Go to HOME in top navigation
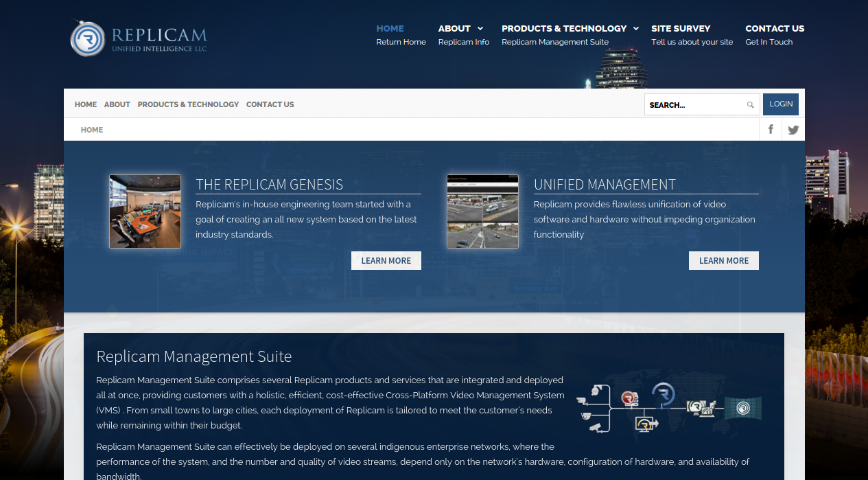Image resolution: width=868 pixels, height=480 pixels. click(390, 28)
